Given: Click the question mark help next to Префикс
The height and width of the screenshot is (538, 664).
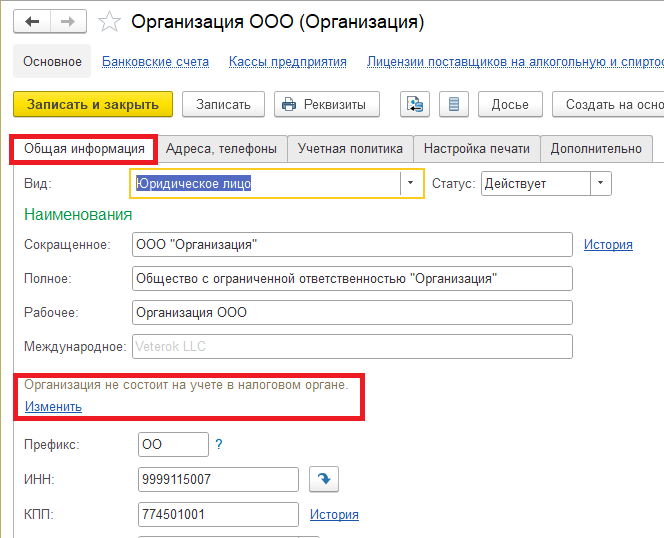Looking at the screenshot, I should (219, 444).
